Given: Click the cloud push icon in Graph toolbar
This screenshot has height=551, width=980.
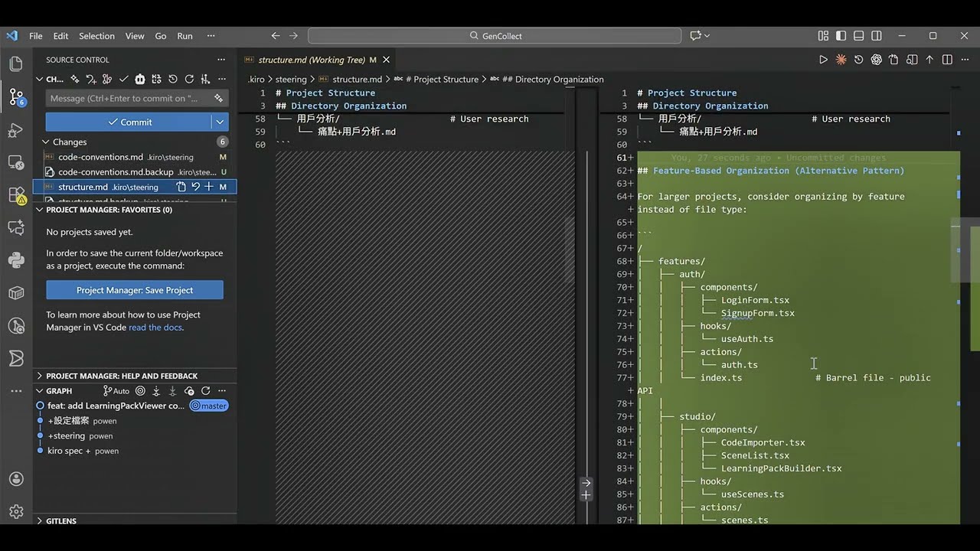Looking at the screenshot, I should pos(189,390).
